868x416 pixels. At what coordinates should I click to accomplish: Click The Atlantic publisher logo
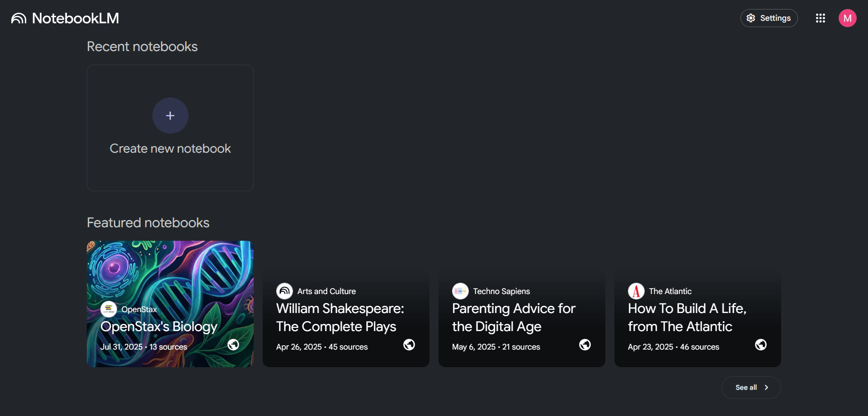point(636,291)
